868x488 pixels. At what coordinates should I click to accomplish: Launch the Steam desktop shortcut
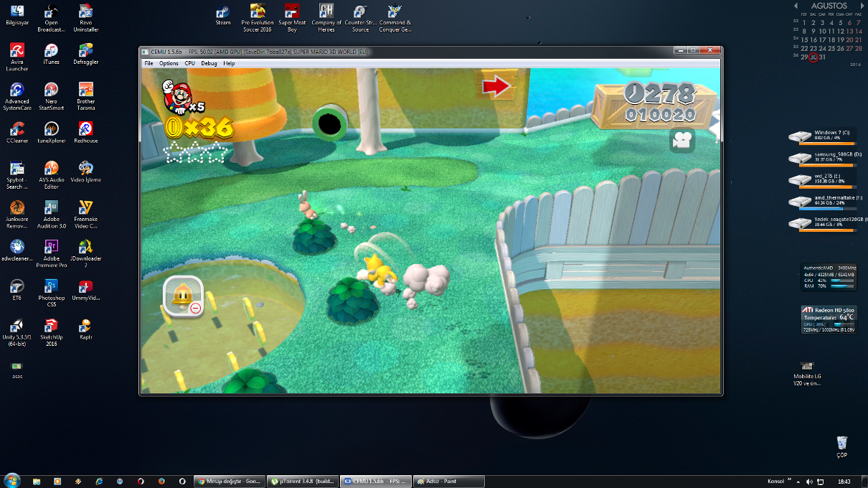(223, 14)
